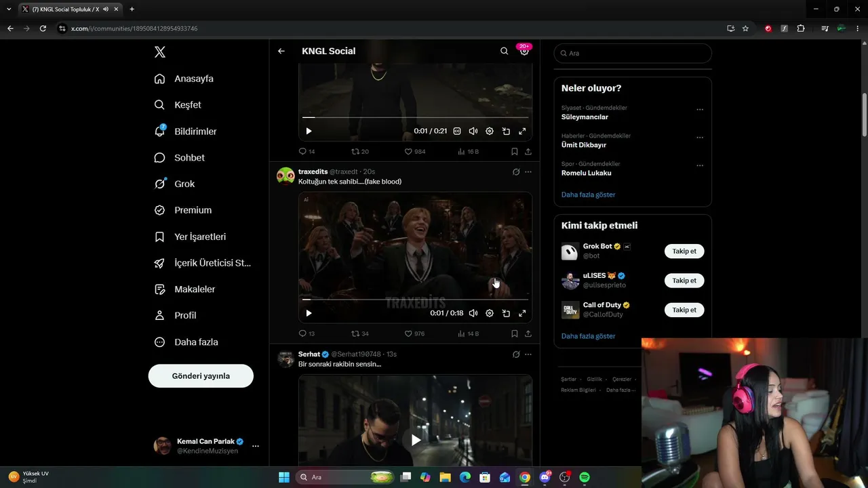Open Spotify from the taskbar
The width and height of the screenshot is (868, 488).
pos(585,477)
